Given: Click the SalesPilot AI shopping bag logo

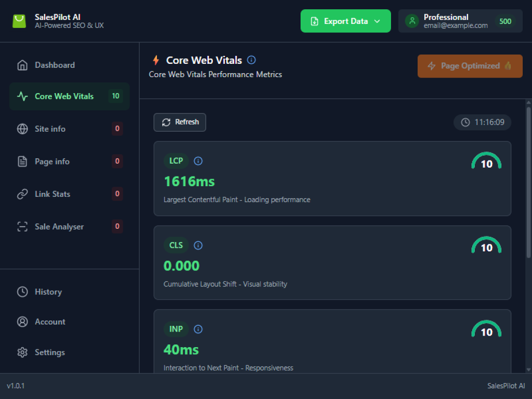Looking at the screenshot, I should pyautogui.click(x=19, y=21).
